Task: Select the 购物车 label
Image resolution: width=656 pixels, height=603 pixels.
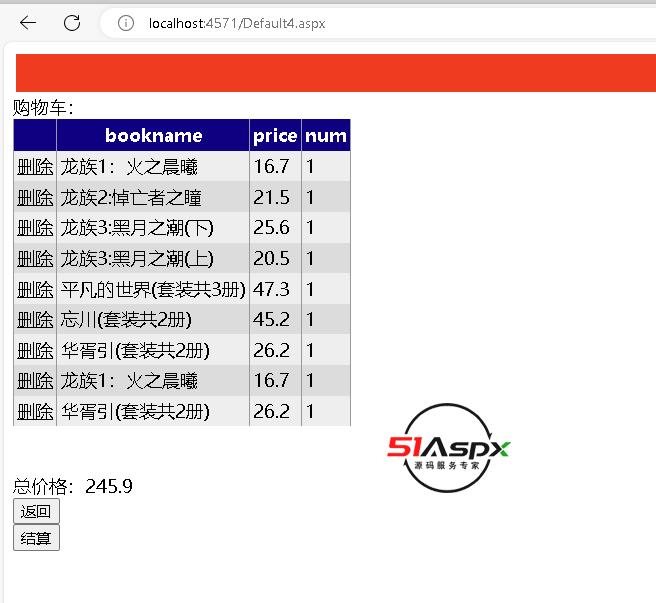Action: point(43,108)
